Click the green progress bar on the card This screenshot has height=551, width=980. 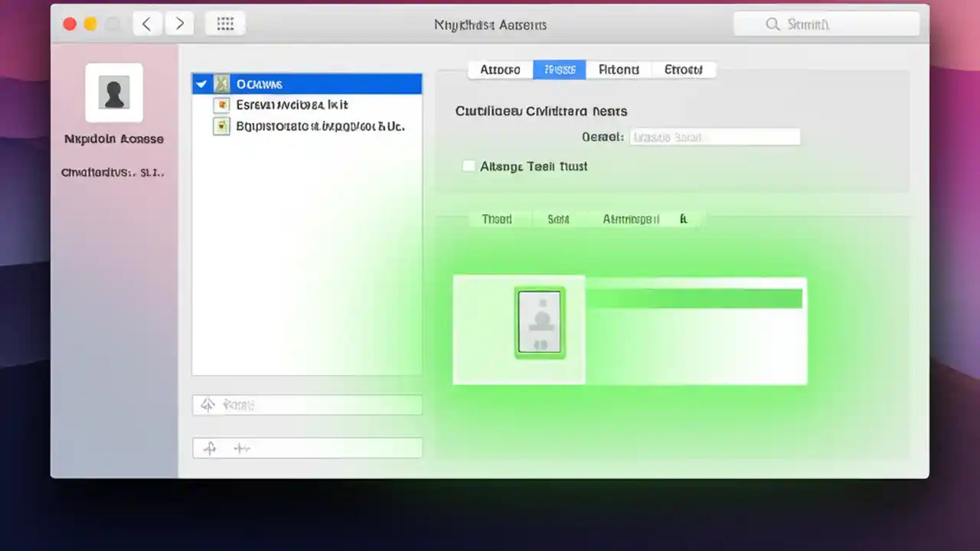(x=695, y=298)
